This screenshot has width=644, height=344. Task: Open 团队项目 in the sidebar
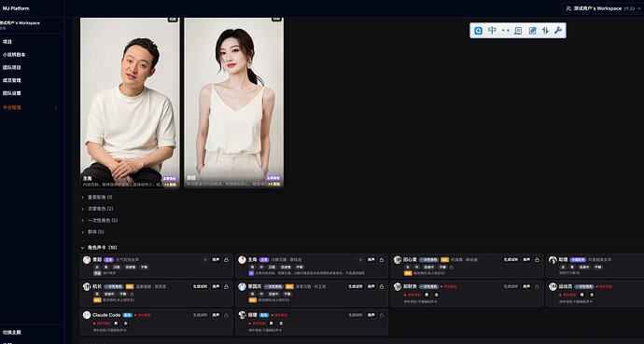coord(11,68)
